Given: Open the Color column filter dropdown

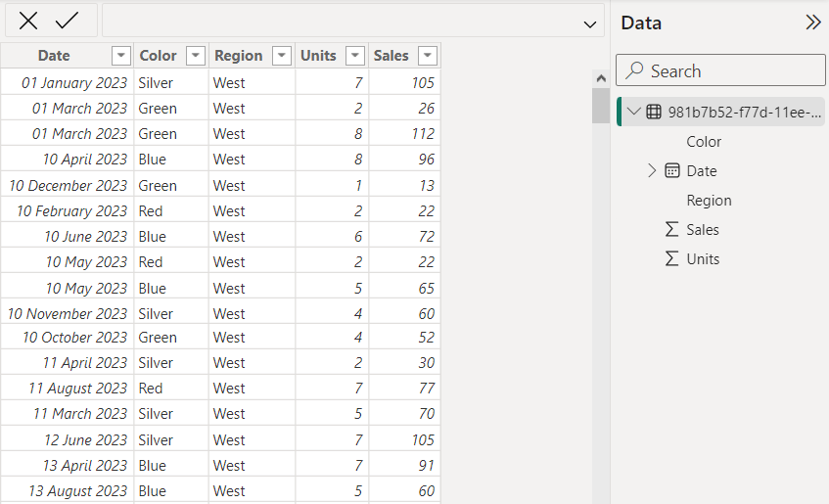Looking at the screenshot, I should [x=196, y=55].
